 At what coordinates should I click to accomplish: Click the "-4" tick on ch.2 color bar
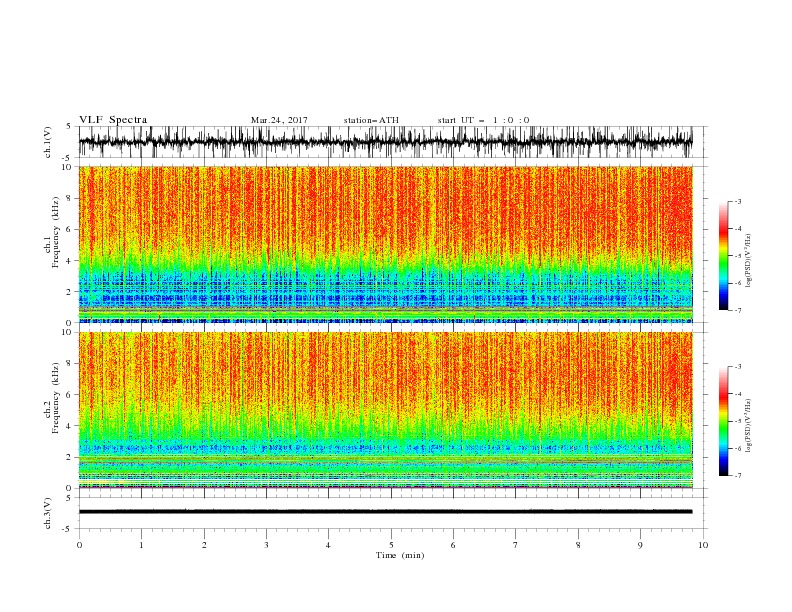point(738,394)
